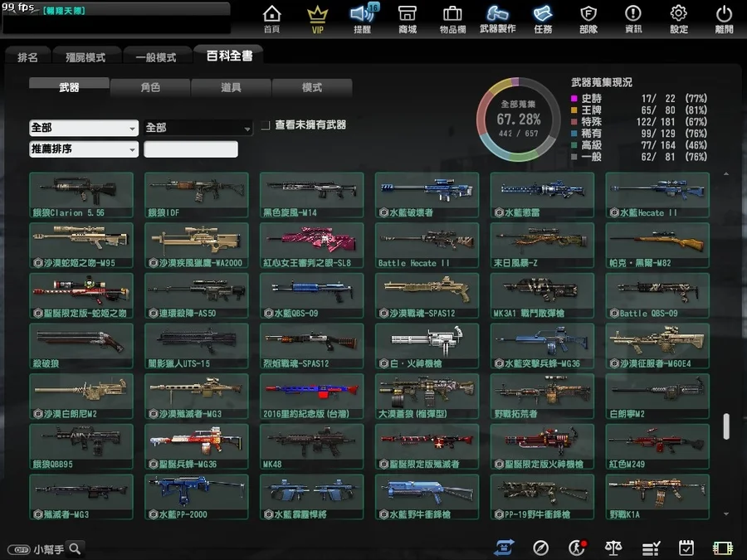
Task: Click the scroll down arrow of weapon list
Action: [726, 514]
